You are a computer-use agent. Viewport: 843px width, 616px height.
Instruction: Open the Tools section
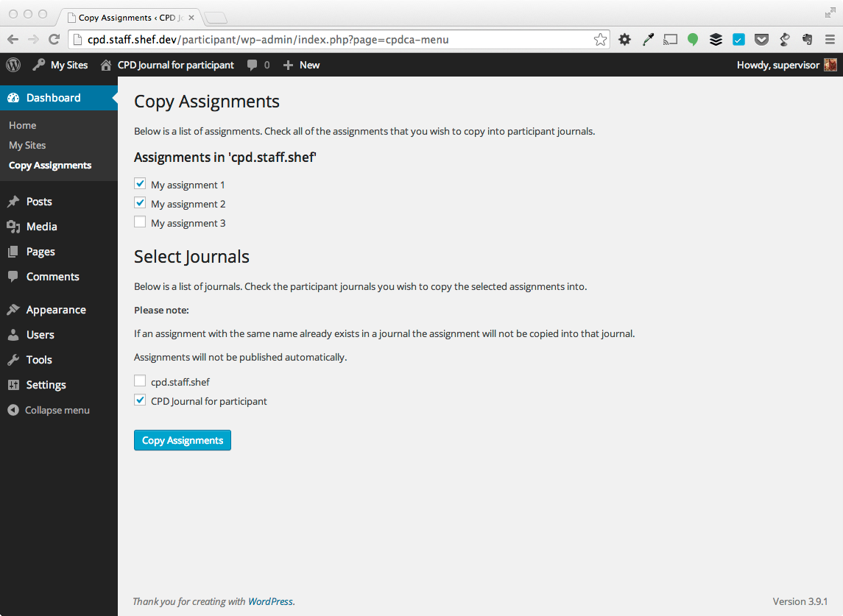coord(39,360)
